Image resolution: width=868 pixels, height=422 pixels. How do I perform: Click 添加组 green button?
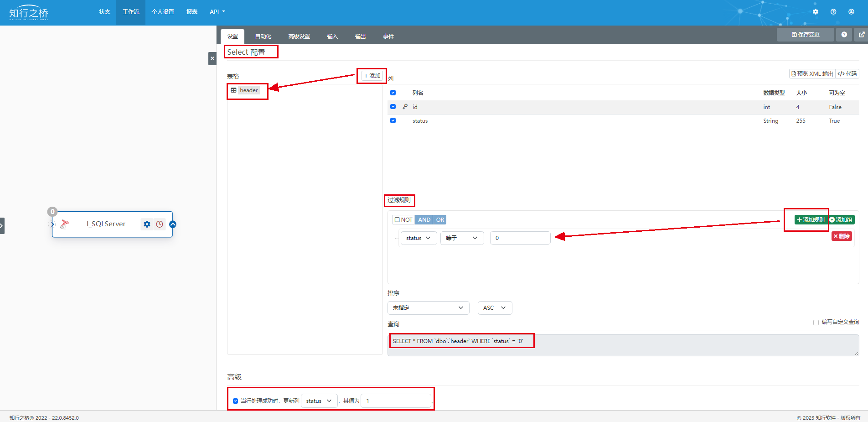(x=841, y=220)
